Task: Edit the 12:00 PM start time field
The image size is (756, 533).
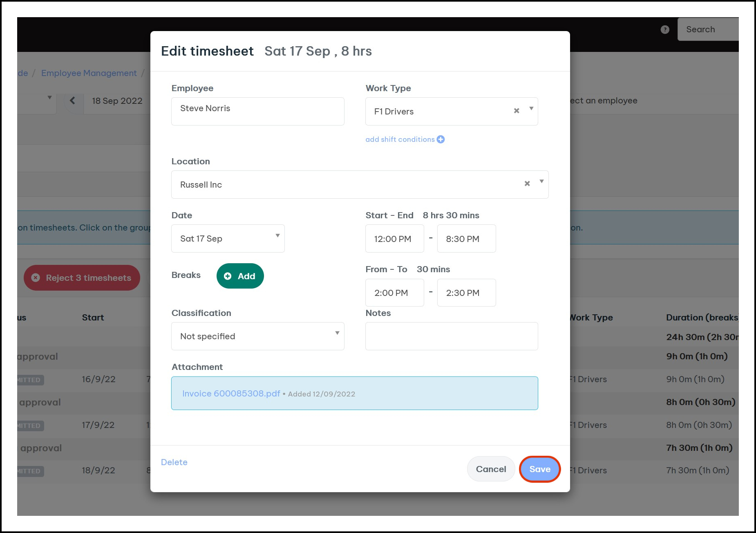Action: (394, 239)
